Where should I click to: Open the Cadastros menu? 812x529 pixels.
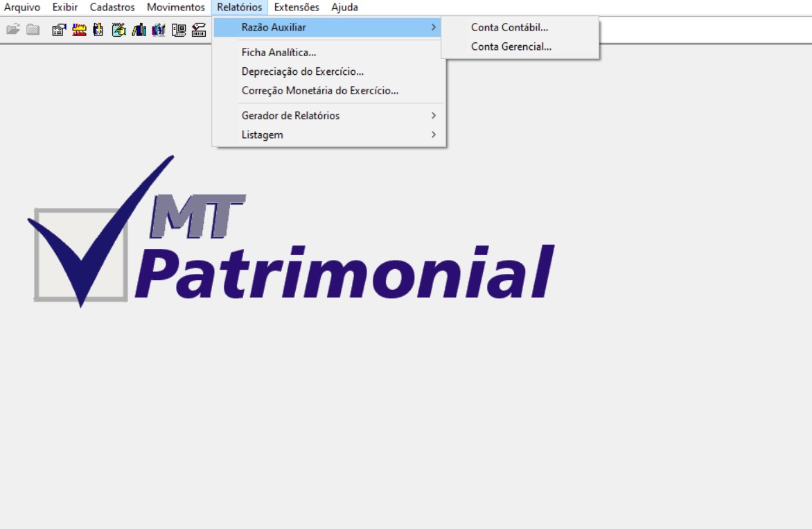pos(112,7)
